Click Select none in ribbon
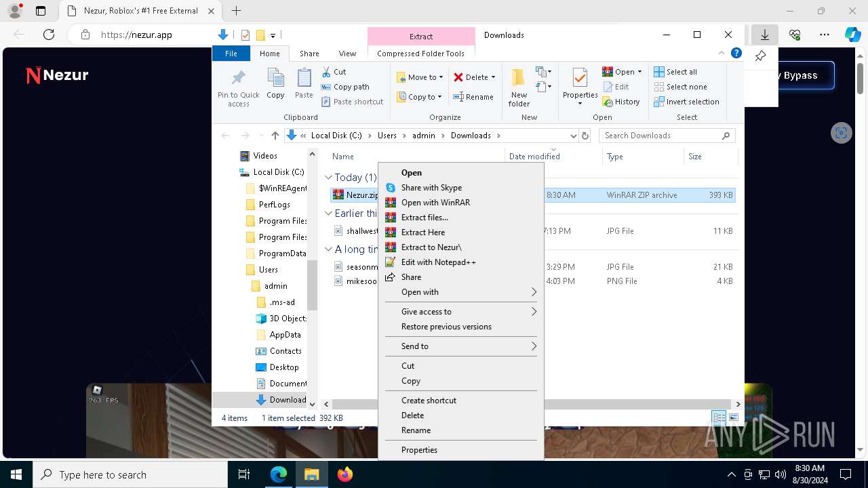Image resolution: width=868 pixels, height=488 pixels. 680,87
